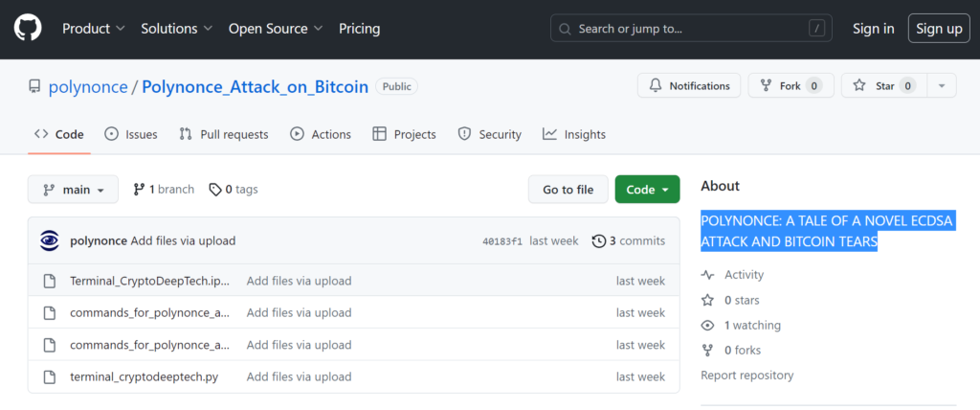Click the star icon in Star button
Viewport: 980px width, 410px height.
point(859,86)
